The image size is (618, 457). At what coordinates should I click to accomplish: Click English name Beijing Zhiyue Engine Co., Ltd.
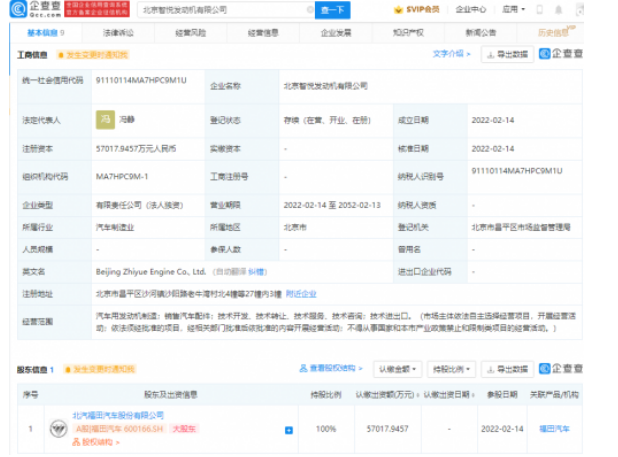click(x=151, y=271)
